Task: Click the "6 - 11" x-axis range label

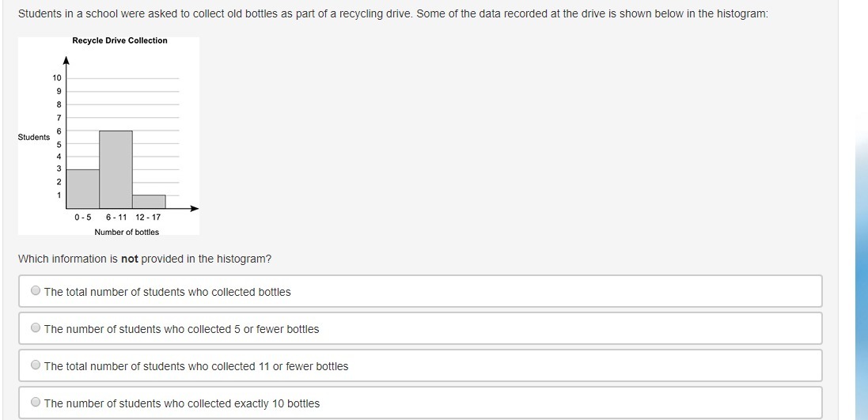Action: tap(116, 217)
